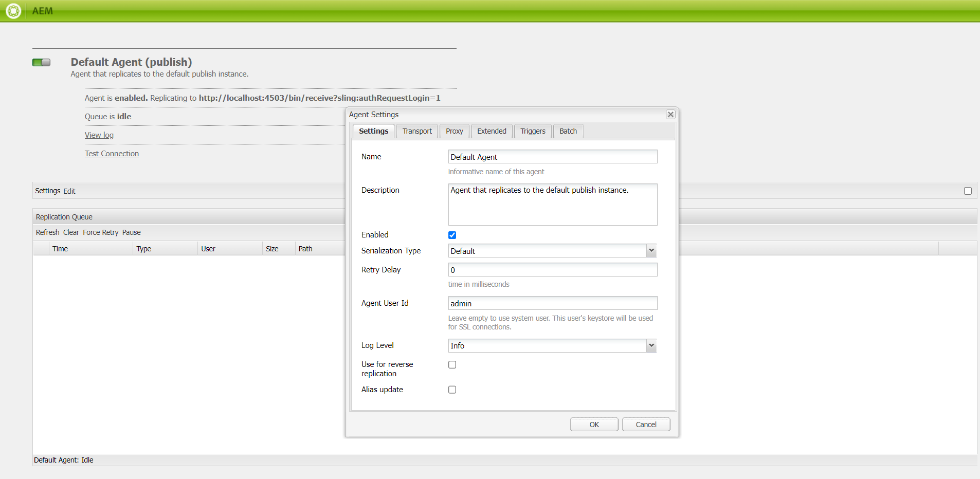Focus the Agent User Id field
The image size is (980, 479).
pos(552,304)
